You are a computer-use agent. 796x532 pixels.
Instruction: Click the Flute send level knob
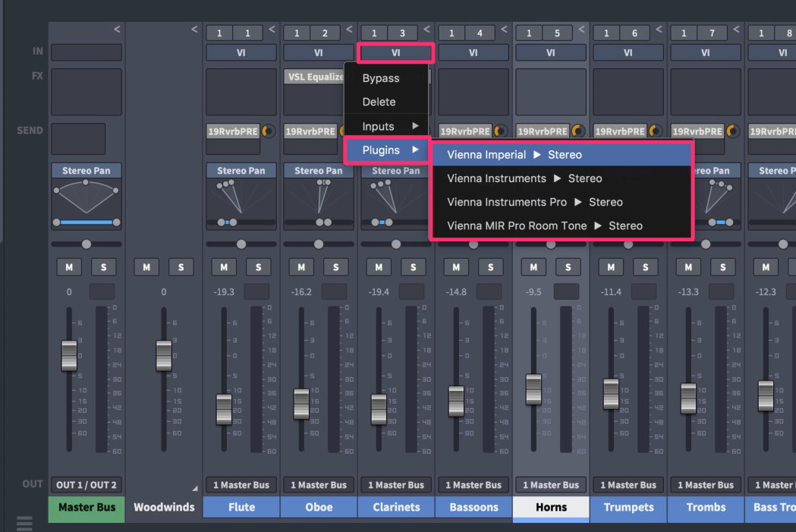click(268, 131)
